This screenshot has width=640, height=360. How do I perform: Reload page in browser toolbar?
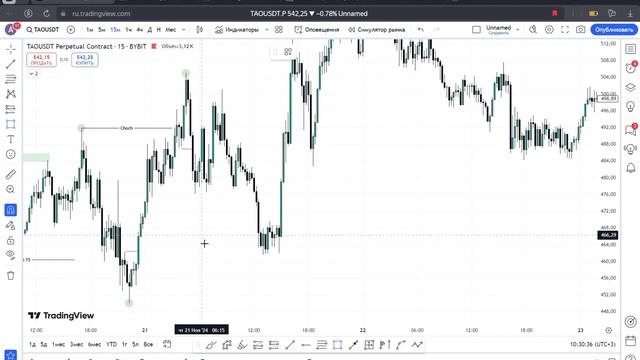pos(47,13)
